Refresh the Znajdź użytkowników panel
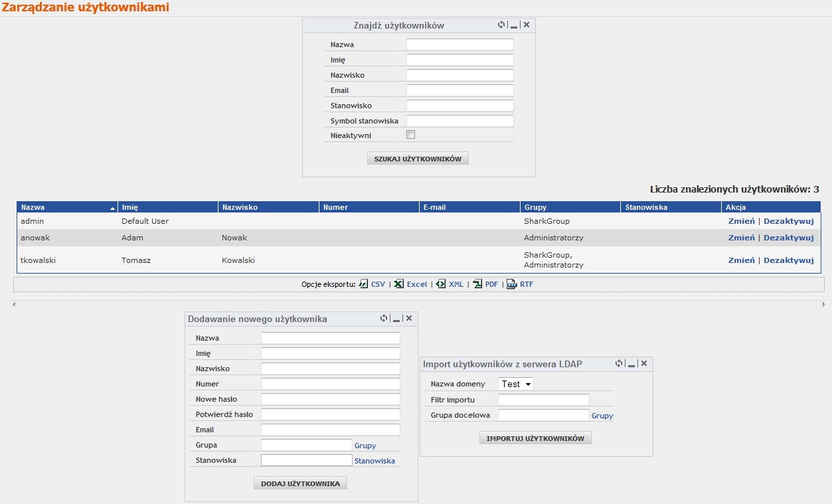This screenshot has height=504, width=832. point(501,25)
